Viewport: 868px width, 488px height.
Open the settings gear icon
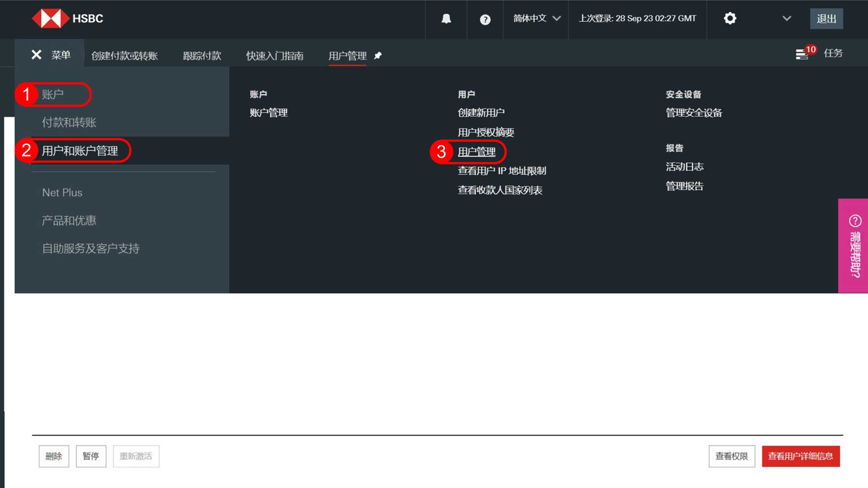[730, 19]
